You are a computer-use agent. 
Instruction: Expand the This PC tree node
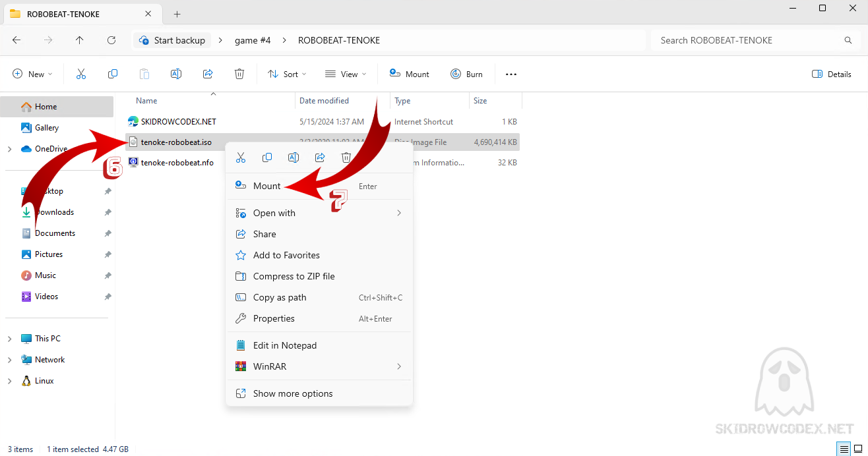(9, 339)
